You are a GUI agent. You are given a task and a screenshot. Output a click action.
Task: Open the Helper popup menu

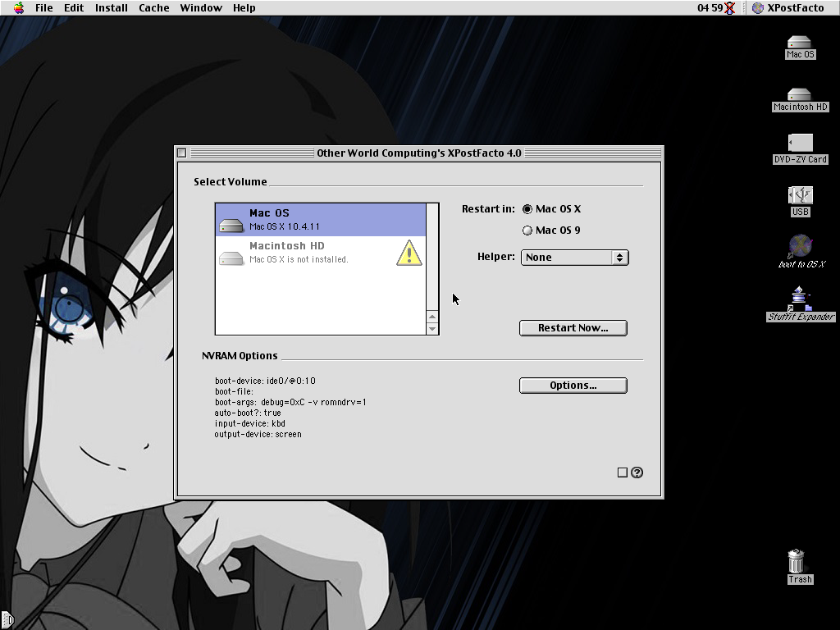[575, 257]
